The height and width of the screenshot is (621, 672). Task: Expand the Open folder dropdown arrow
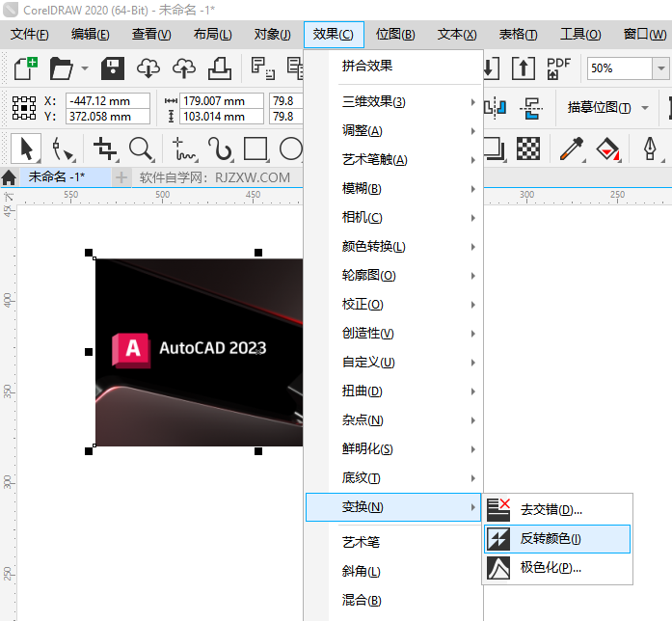85,68
